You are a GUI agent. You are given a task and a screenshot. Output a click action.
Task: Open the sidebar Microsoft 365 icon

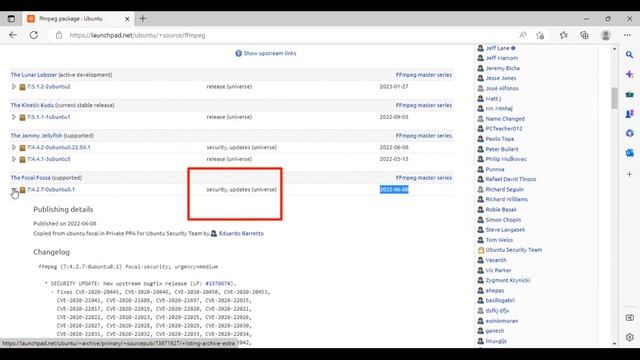(629, 133)
